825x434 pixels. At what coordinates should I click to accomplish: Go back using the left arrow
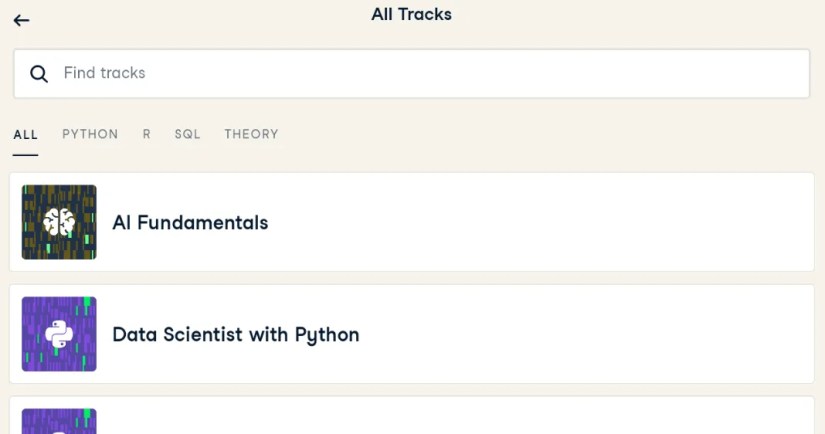[x=21, y=20]
